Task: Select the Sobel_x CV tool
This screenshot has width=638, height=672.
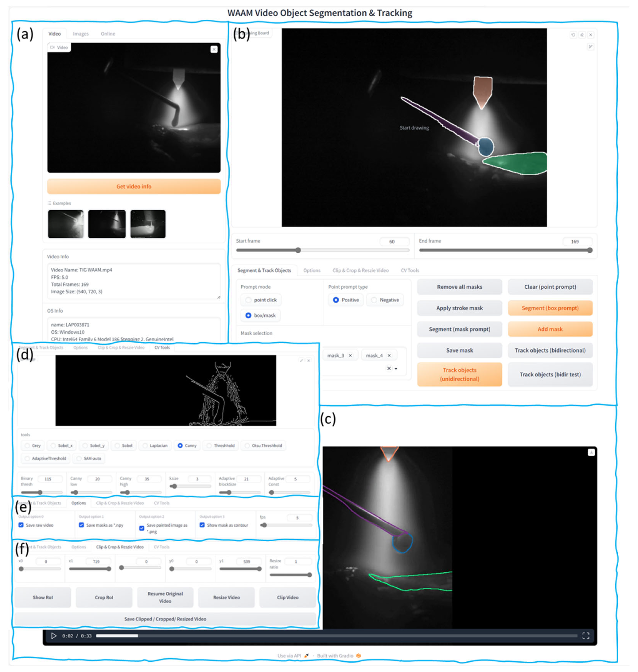Action: [x=61, y=445]
